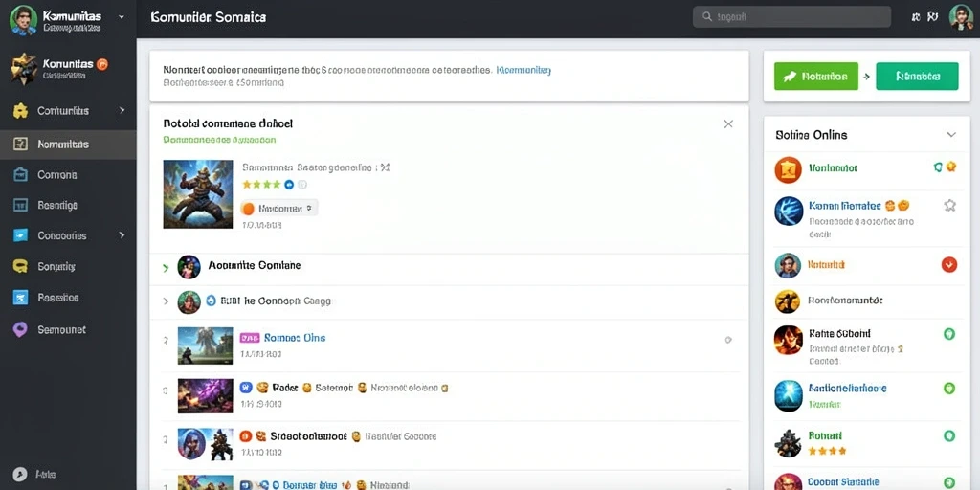Image resolution: width=980 pixels, height=490 pixels.
Task: Click the Aantionoliathoote name text
Action: 848,389
